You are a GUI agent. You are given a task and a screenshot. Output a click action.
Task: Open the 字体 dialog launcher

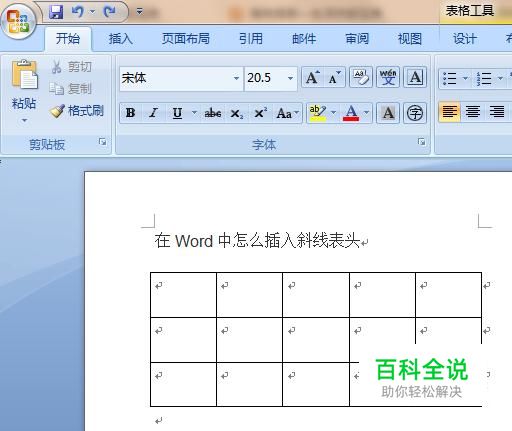tap(422, 142)
